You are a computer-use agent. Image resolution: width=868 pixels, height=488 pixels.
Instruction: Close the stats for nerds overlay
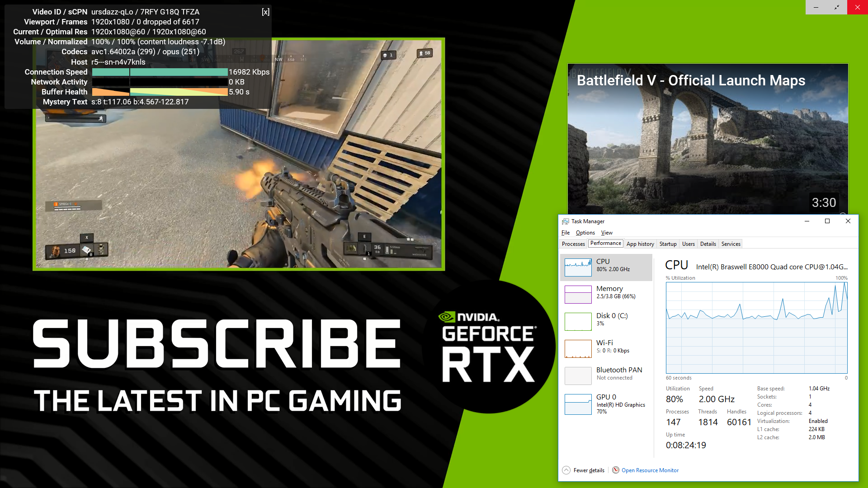[265, 12]
